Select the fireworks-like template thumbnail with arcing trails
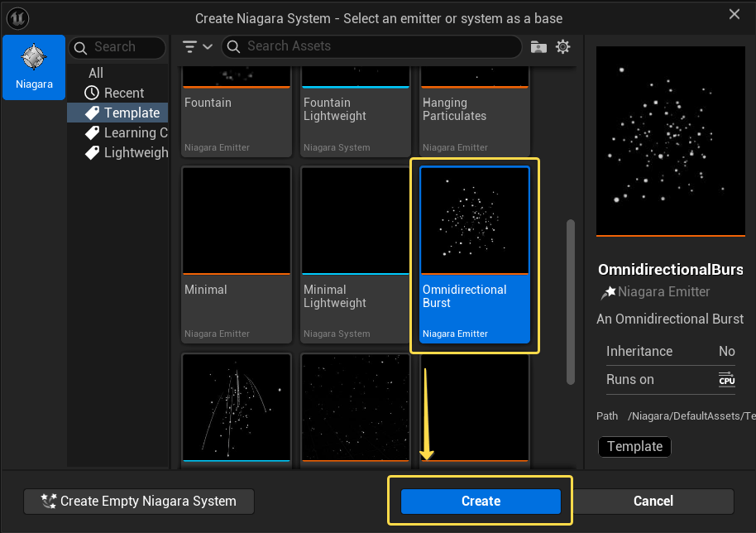Image resolution: width=756 pixels, height=533 pixels. pyautogui.click(x=237, y=407)
